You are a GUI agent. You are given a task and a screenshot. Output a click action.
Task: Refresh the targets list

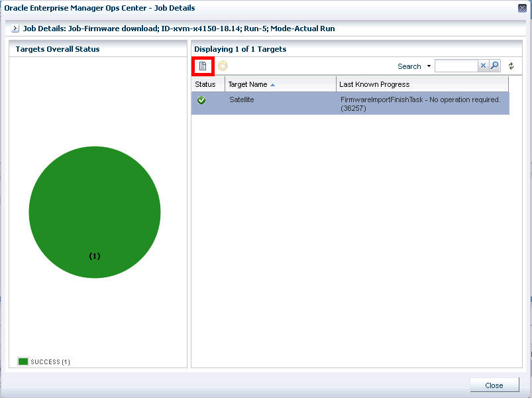click(511, 66)
